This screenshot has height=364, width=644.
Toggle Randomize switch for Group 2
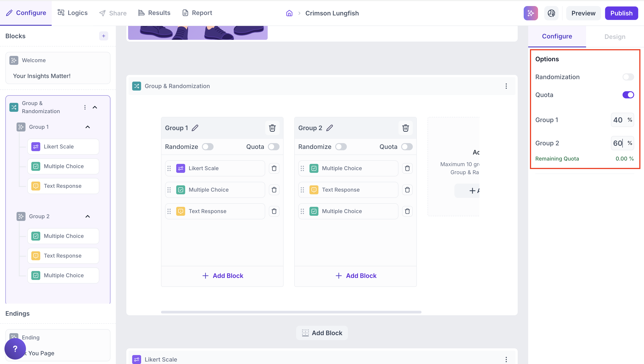pyautogui.click(x=341, y=147)
